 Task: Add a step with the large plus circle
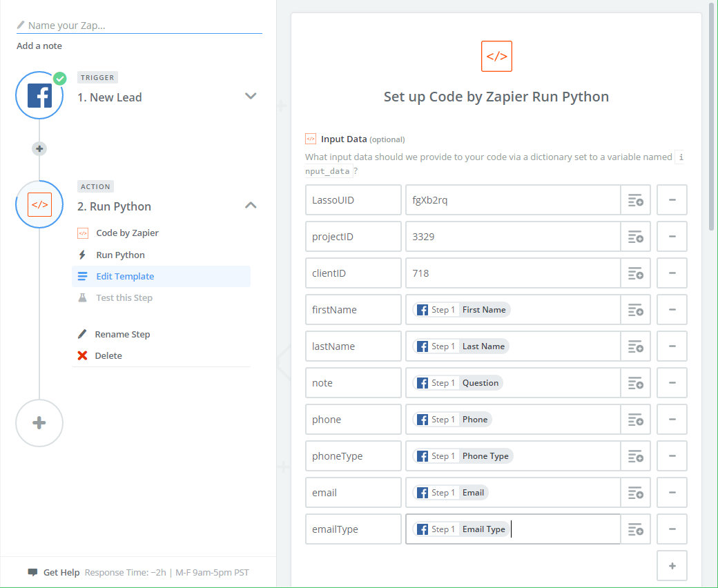(x=39, y=423)
